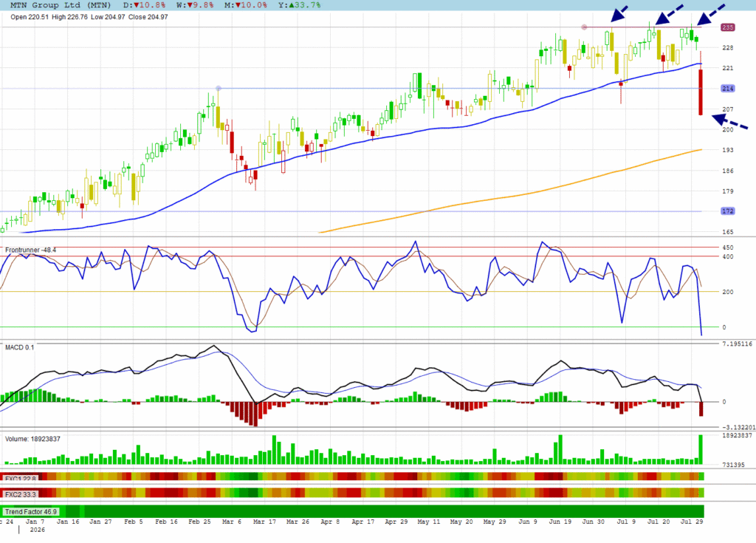Click the Frontrunner -48.4 indicator label
This screenshot has width=756, height=543.
pos(30,250)
